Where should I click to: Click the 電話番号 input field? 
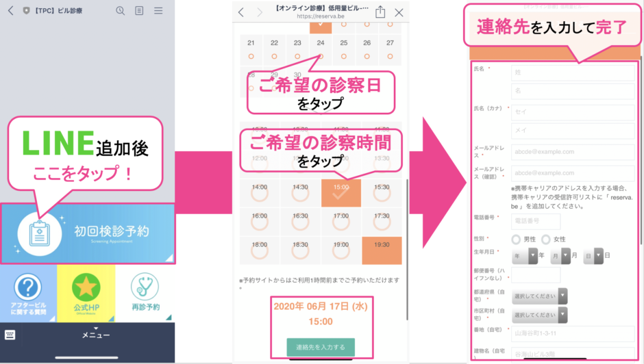click(536, 221)
